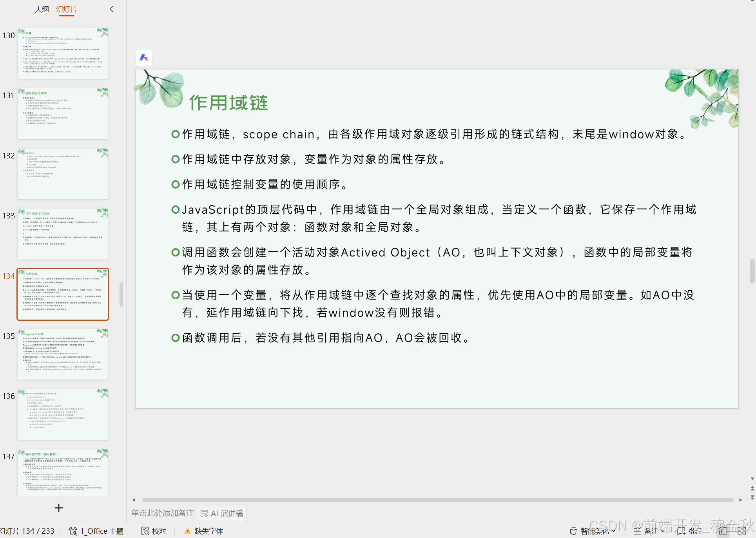Click the horizontal scrollbar below slide
This screenshot has height=538, width=756.
437,500
